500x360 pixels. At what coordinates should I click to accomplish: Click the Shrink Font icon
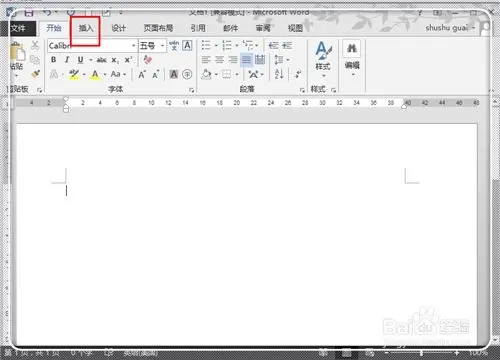(156, 74)
